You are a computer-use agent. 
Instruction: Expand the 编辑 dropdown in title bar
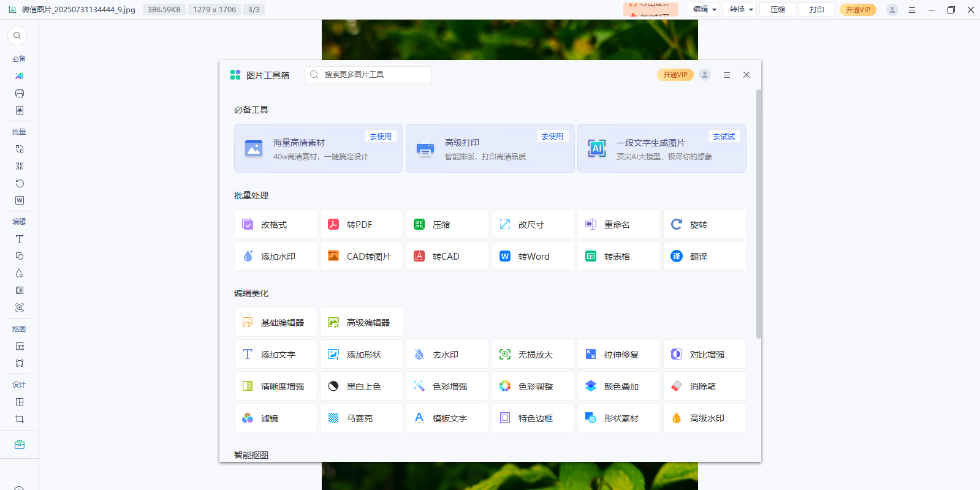click(x=704, y=10)
